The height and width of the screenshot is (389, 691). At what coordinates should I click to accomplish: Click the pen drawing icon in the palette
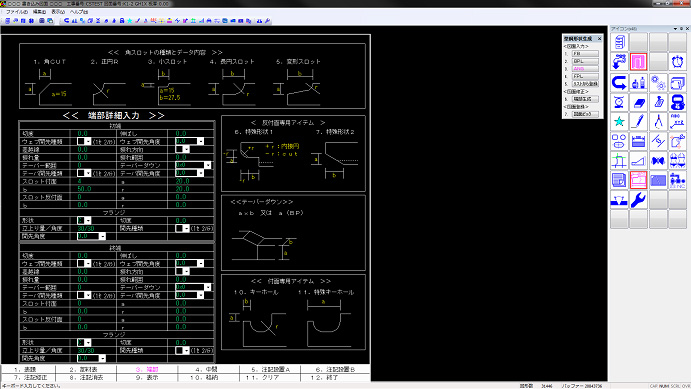(x=638, y=122)
